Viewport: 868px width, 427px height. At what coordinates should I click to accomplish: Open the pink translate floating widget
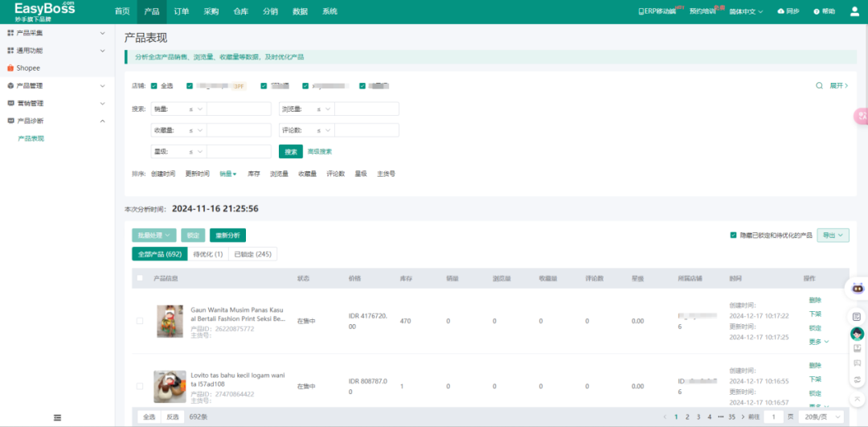[861, 116]
